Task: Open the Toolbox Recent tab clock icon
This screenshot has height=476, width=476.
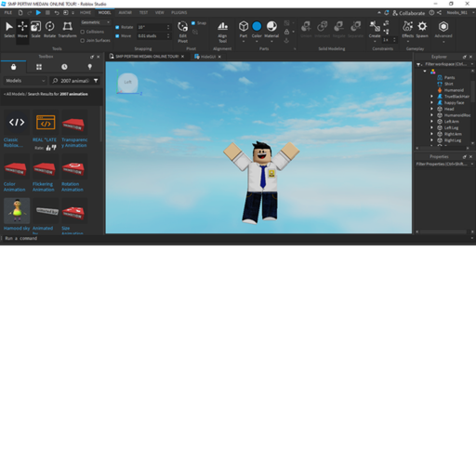Action: pyautogui.click(x=64, y=67)
